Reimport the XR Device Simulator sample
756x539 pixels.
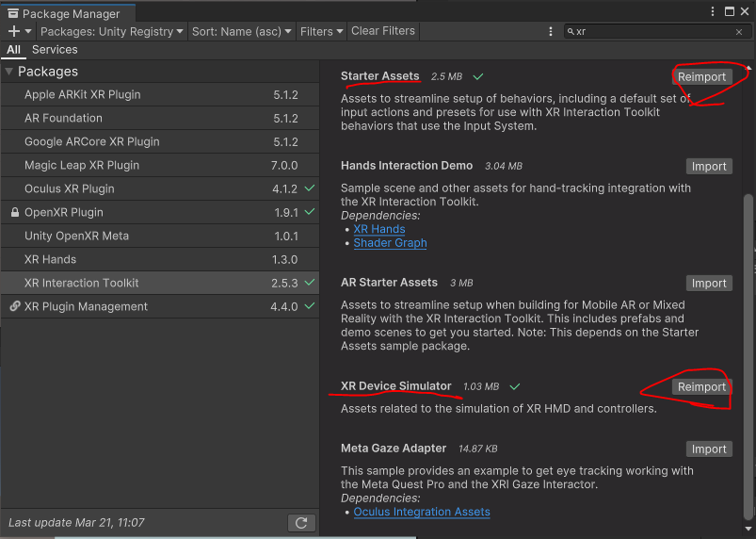pos(701,387)
